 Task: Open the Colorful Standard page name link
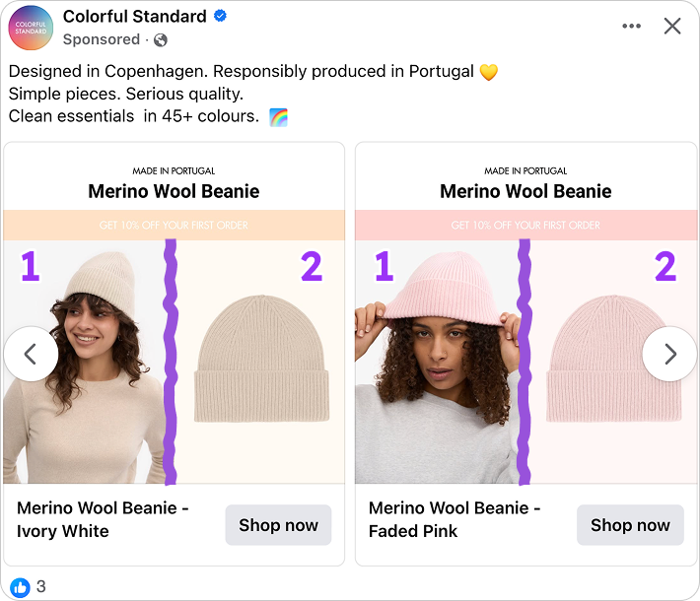(135, 17)
